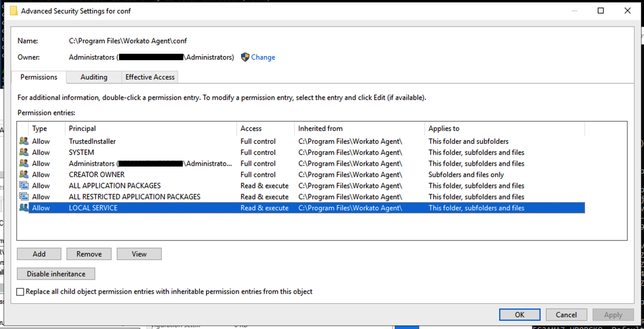Viewport: 644px width, 329px height.
Task: Click Read & execute in LOCAL SERVICE row
Action: 264,207
